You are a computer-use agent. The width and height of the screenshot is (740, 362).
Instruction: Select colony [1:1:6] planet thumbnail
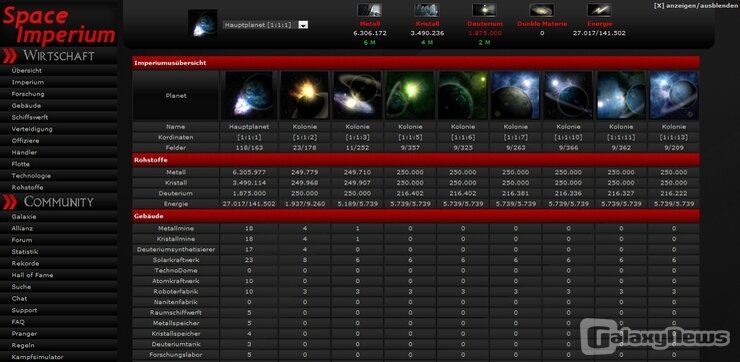coord(463,95)
